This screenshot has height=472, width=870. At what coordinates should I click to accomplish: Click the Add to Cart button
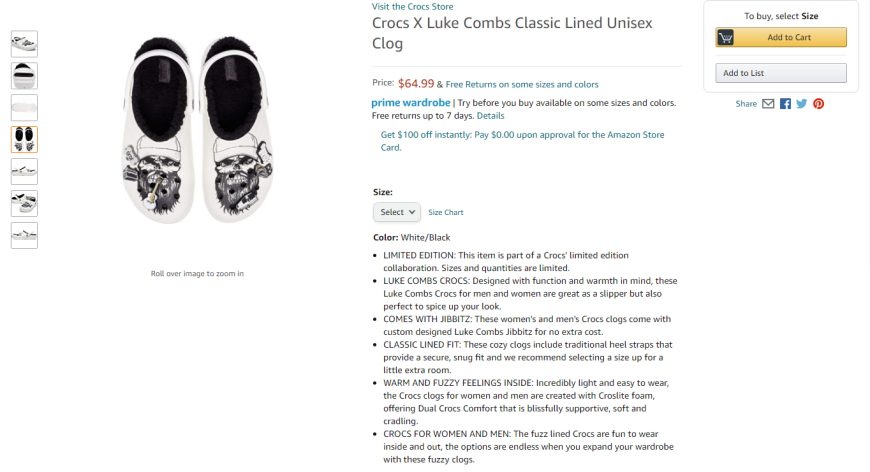click(x=781, y=37)
